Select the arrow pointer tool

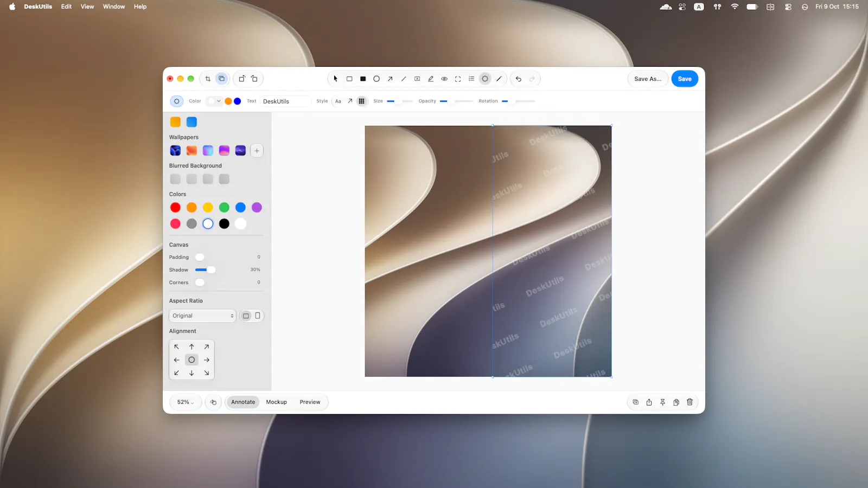(336, 79)
